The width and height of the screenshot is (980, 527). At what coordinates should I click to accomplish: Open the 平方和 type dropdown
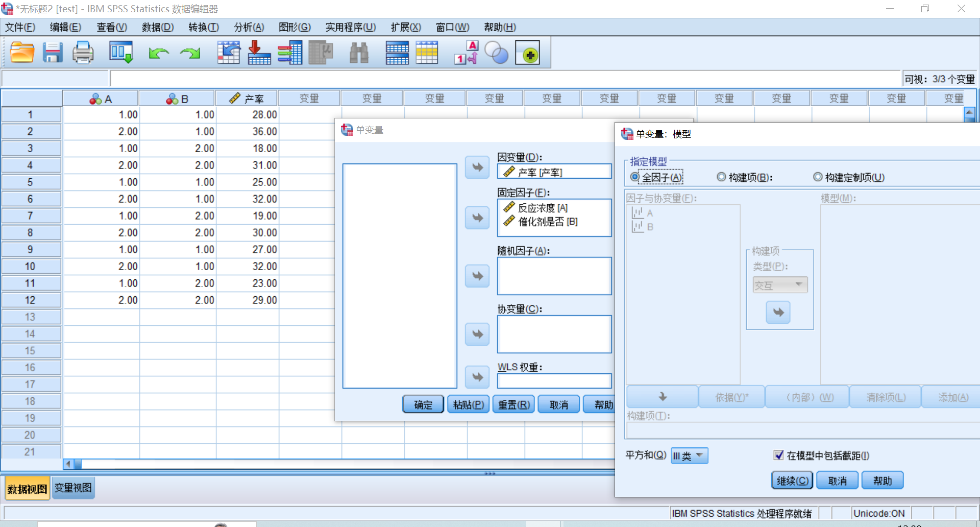point(689,456)
